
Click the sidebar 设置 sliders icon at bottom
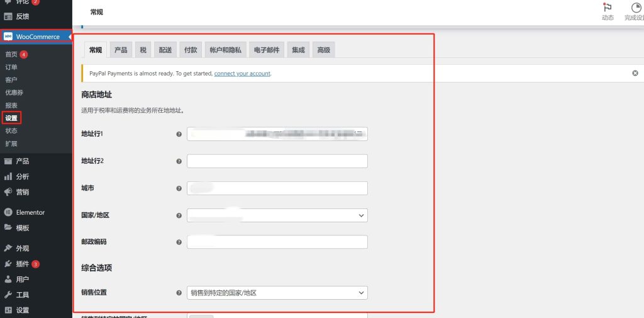point(8,310)
